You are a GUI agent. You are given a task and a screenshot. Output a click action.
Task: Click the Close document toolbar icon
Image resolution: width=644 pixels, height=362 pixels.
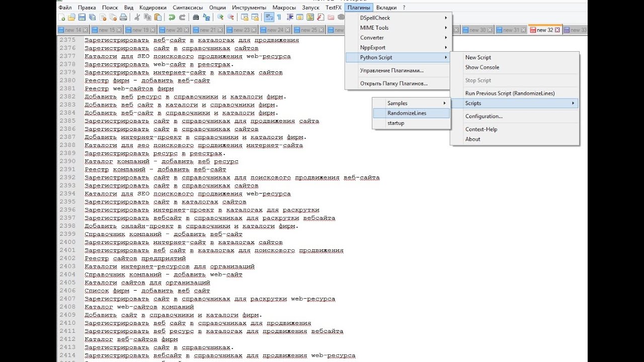[103, 18]
